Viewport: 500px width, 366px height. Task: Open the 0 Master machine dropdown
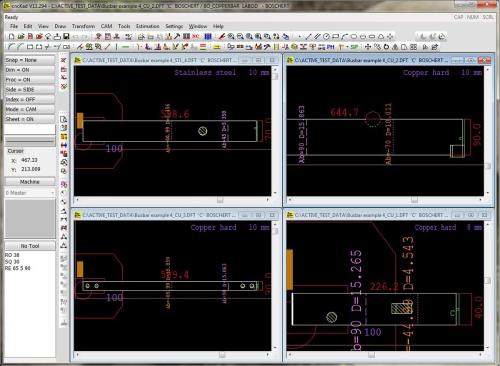pos(30,193)
